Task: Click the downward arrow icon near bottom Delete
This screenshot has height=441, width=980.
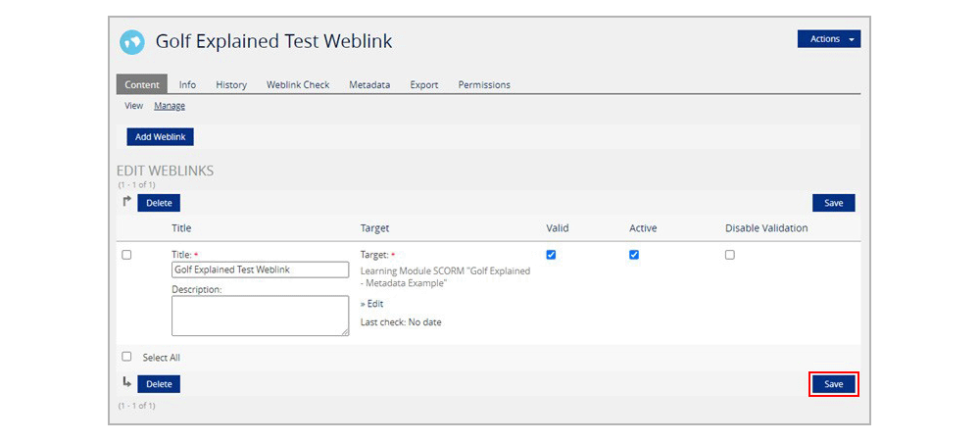Action: pyautogui.click(x=126, y=382)
